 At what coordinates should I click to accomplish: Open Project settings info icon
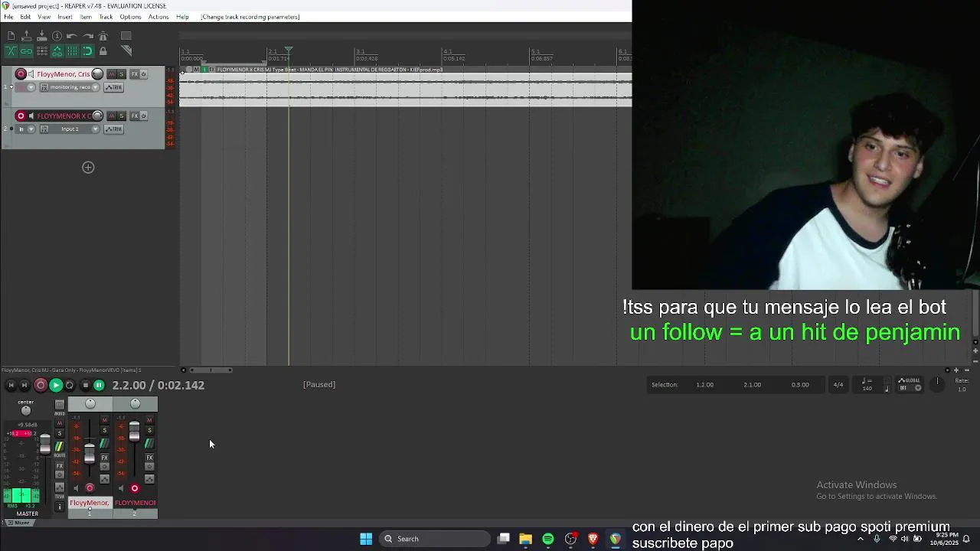click(x=57, y=36)
